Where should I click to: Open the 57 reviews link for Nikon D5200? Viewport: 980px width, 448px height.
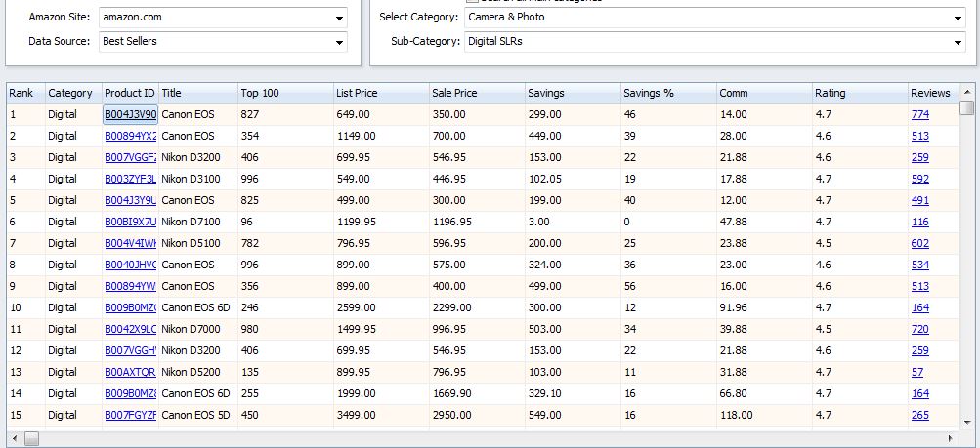pyautogui.click(x=916, y=372)
